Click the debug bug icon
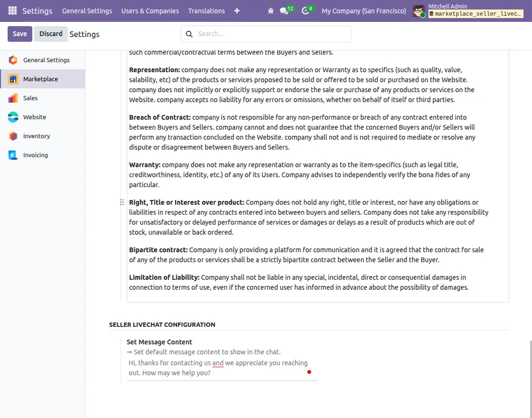Viewport: 532px width, 418px height. pyautogui.click(x=270, y=11)
